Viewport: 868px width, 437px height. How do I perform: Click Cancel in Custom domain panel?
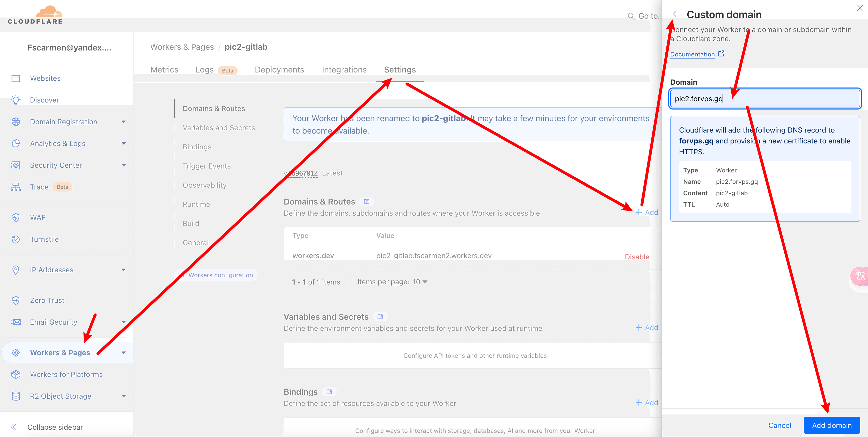(x=779, y=426)
